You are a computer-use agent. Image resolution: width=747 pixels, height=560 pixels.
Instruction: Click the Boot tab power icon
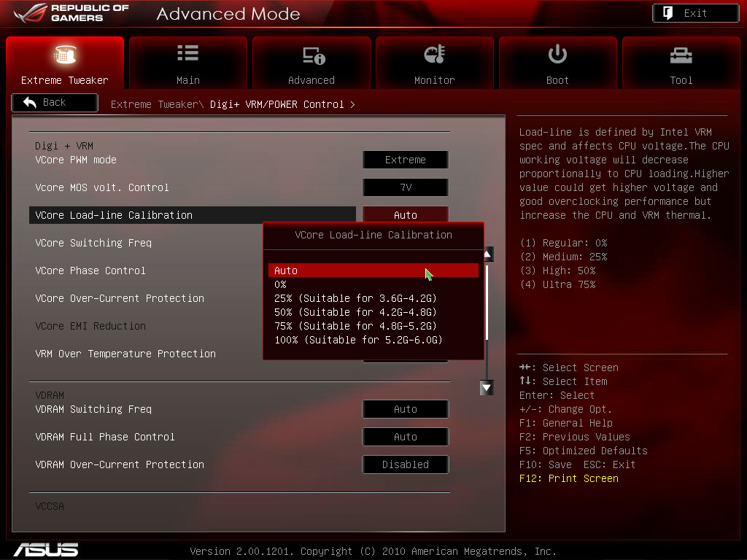click(557, 54)
